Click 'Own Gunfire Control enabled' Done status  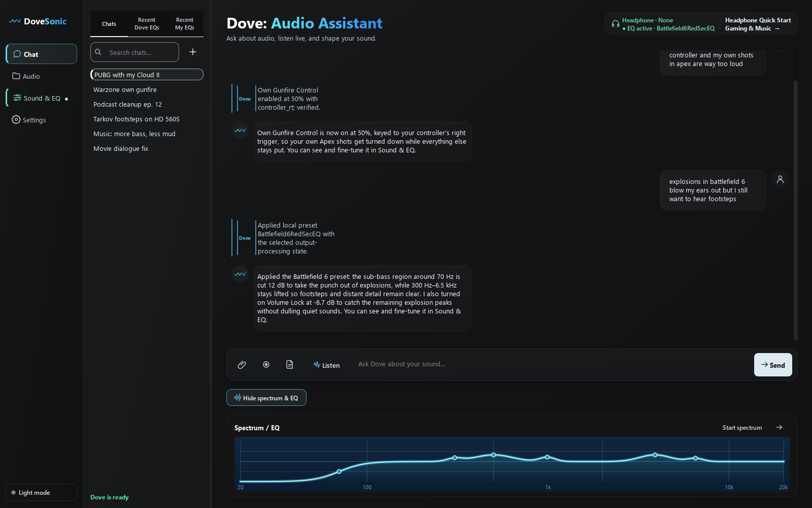(245, 99)
